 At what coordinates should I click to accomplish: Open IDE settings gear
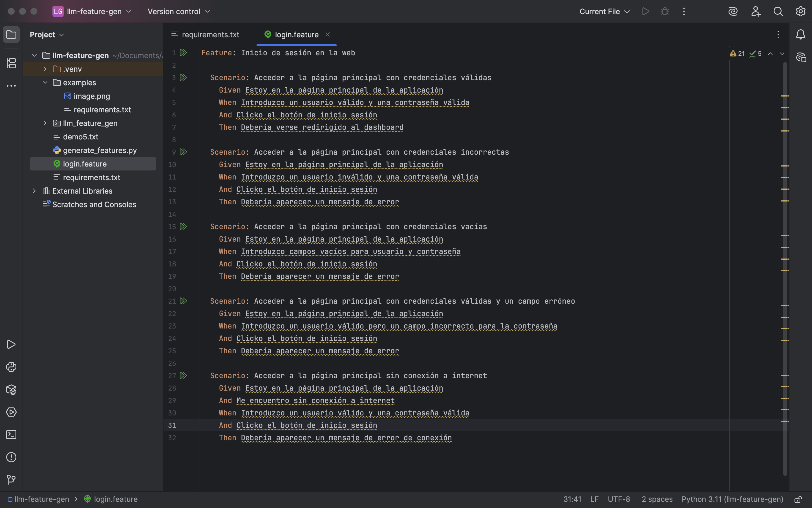[801, 11]
